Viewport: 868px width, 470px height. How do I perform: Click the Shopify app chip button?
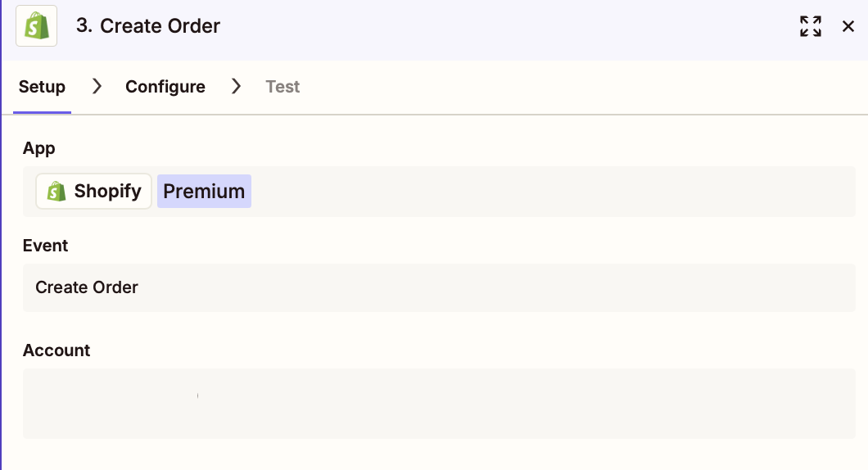tap(93, 192)
